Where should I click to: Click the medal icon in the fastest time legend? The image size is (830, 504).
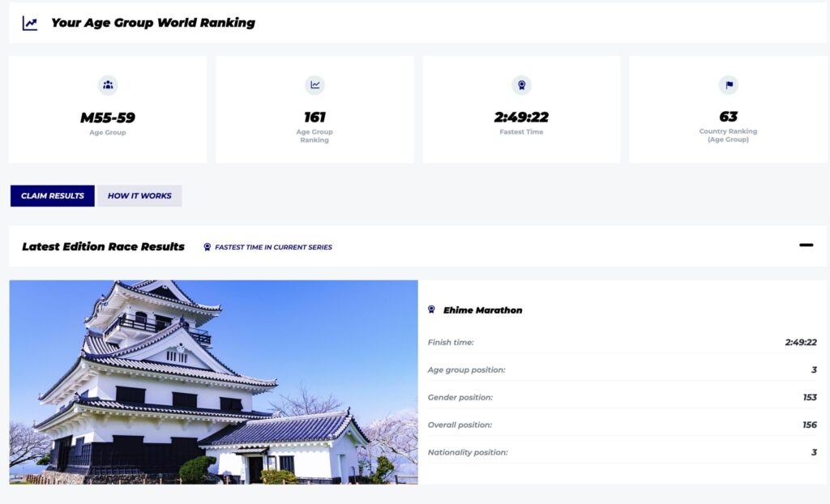click(x=207, y=247)
